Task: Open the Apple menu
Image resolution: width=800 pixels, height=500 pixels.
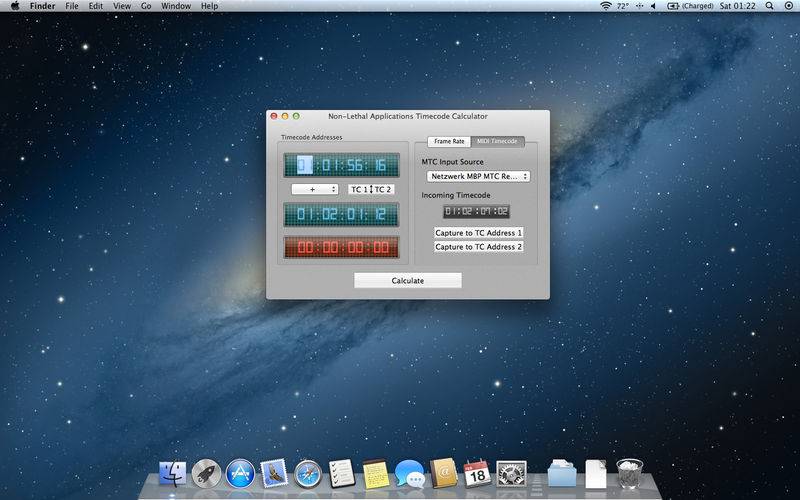Action: coord(15,6)
